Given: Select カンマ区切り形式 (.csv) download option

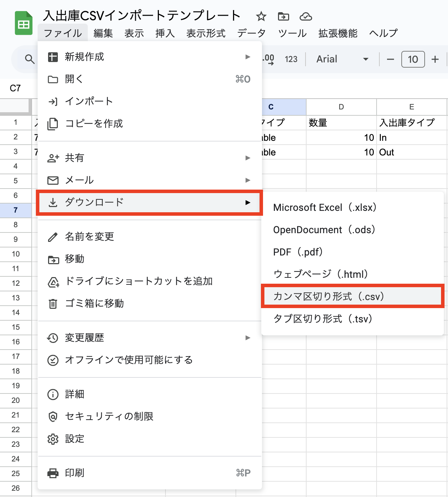Looking at the screenshot, I should (x=353, y=297).
